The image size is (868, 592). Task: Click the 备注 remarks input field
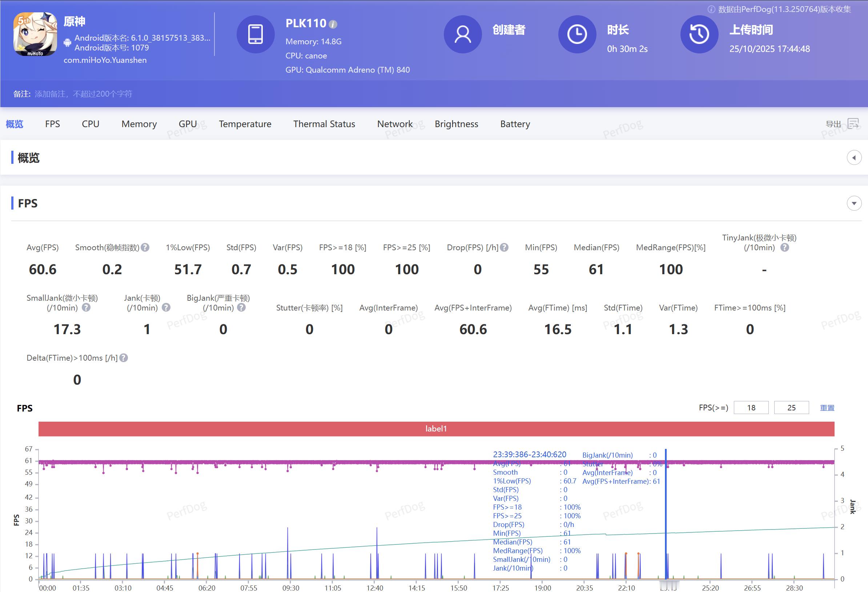point(84,94)
